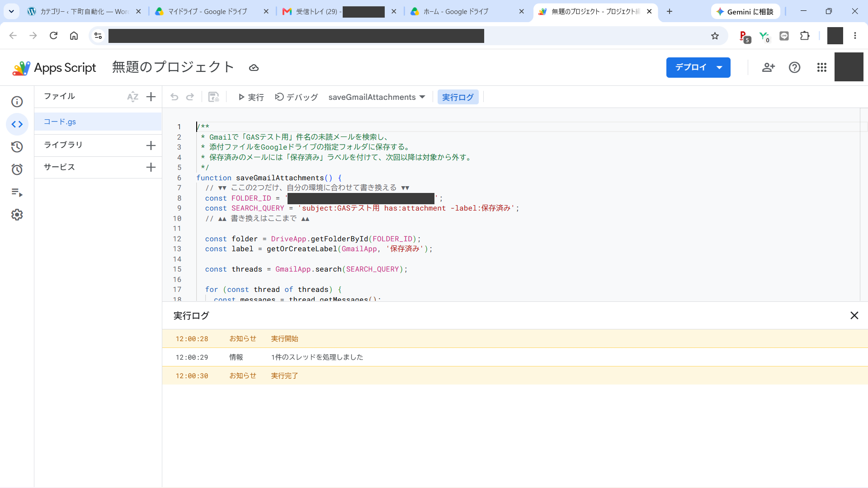Close the execution log panel
The image size is (868, 488).
(854, 315)
